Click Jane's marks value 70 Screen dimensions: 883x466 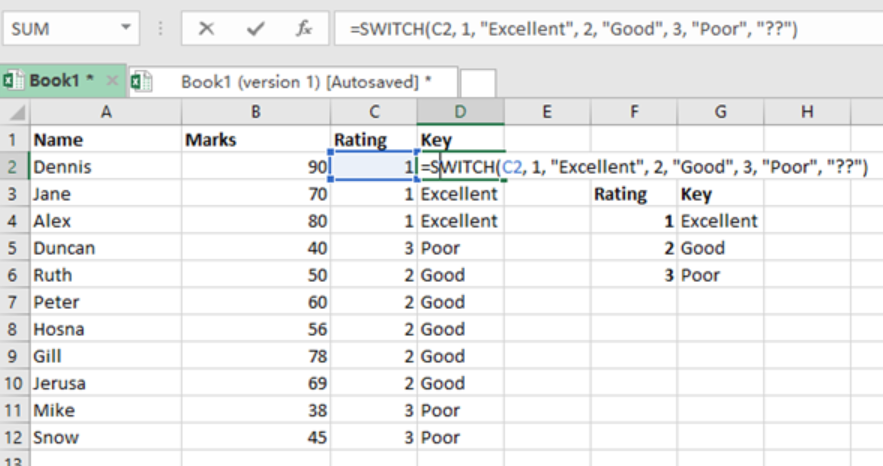(256, 194)
